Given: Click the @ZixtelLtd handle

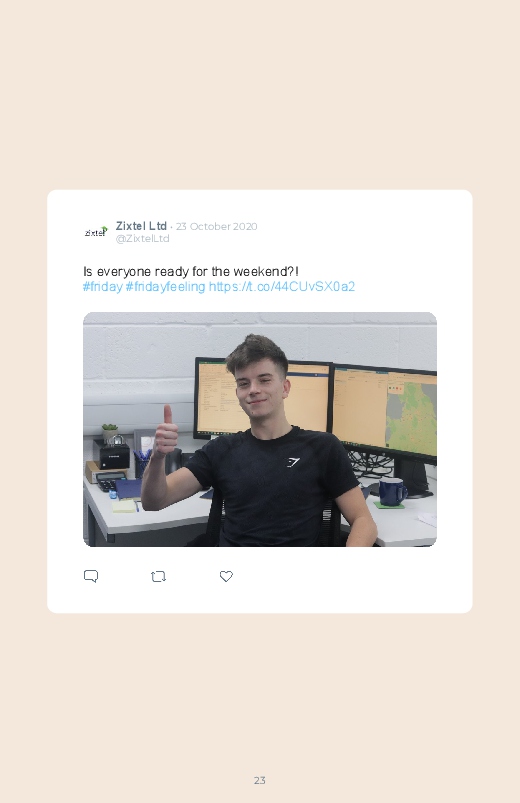Looking at the screenshot, I should (x=142, y=239).
